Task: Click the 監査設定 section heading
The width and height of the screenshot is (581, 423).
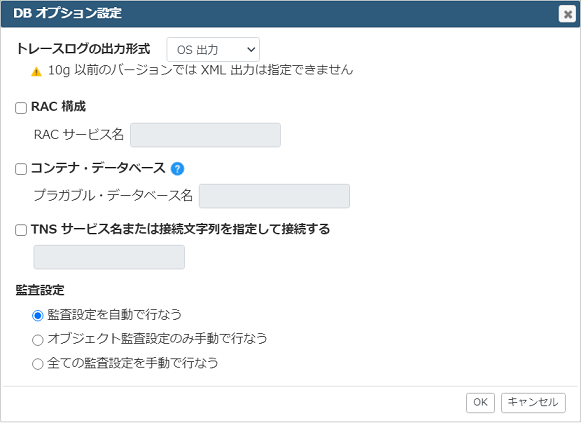Action: [x=40, y=290]
